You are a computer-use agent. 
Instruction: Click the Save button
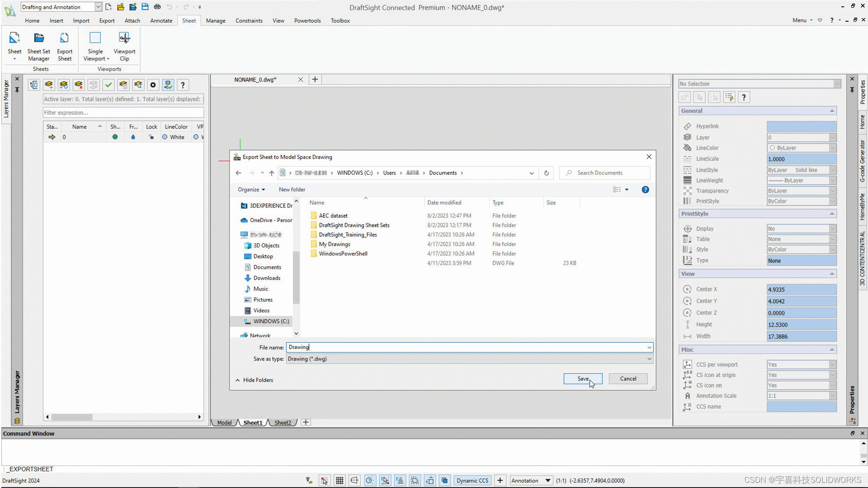[x=582, y=379]
